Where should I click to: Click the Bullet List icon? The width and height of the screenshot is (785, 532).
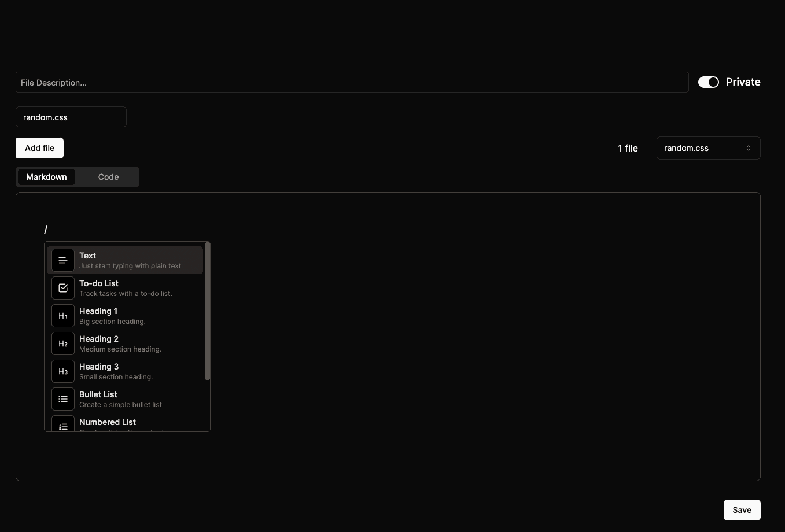click(x=63, y=399)
